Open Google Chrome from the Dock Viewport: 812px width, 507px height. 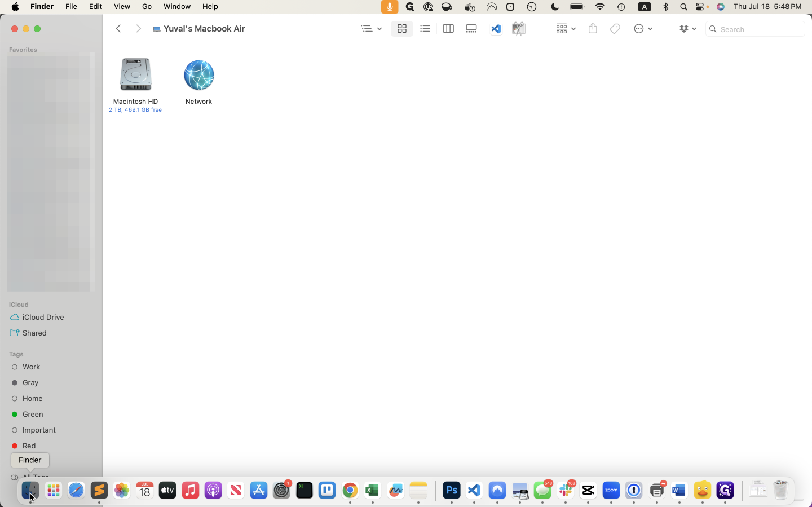pyautogui.click(x=350, y=491)
